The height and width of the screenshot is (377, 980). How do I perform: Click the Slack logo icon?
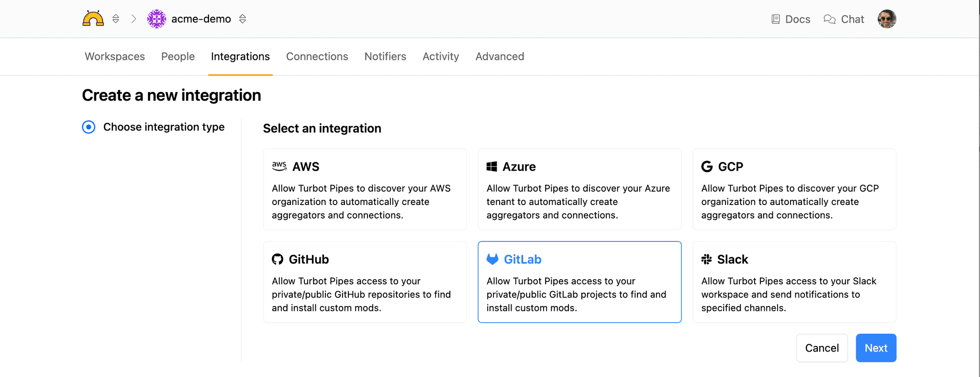[707, 259]
